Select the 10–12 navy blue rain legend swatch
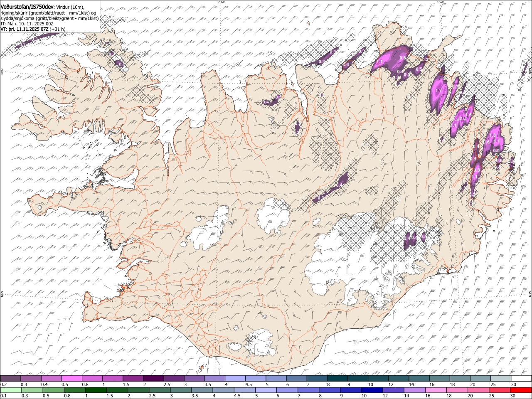This screenshot has height=399, width=532. pyautogui.click(x=372, y=390)
